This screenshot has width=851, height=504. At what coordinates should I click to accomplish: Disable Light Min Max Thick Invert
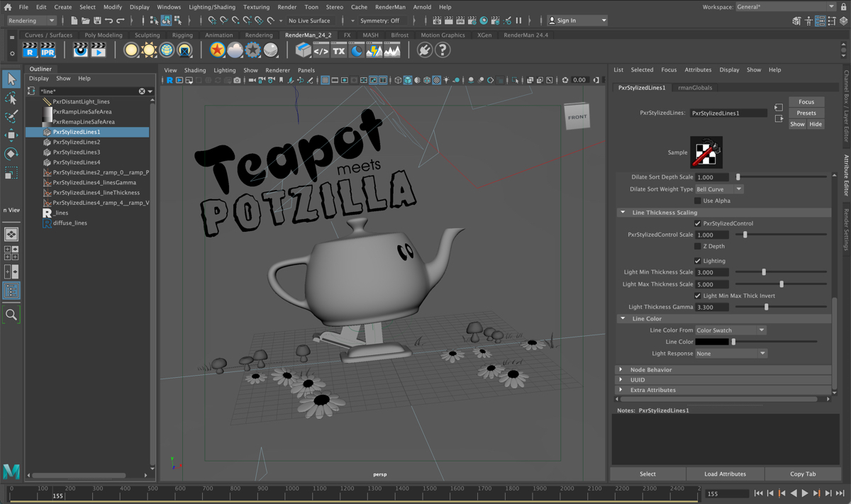[x=698, y=296]
